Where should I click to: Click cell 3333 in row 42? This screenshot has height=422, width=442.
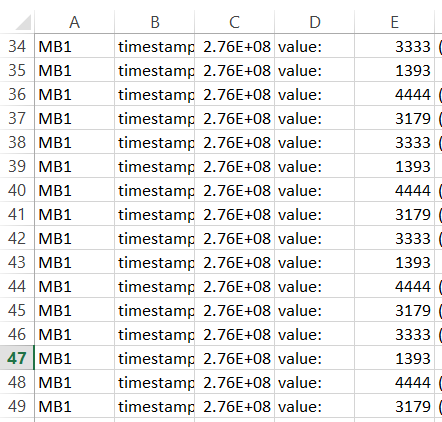394,238
